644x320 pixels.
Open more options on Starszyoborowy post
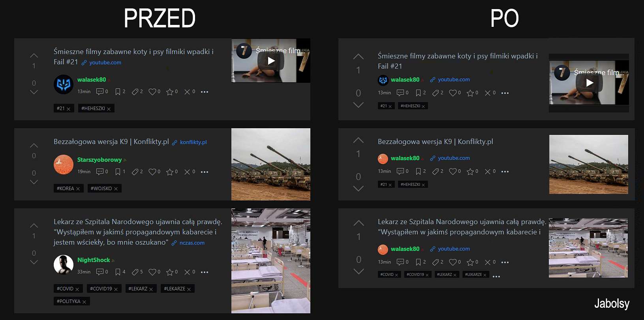click(204, 172)
